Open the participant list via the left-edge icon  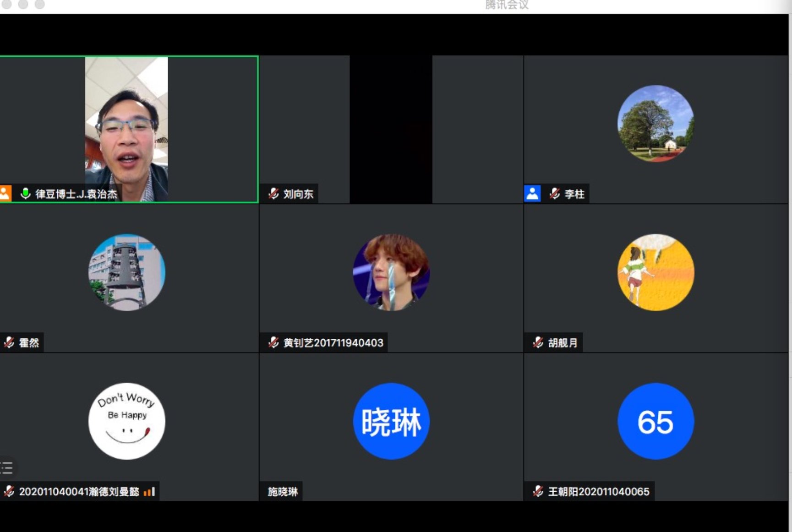click(7, 468)
